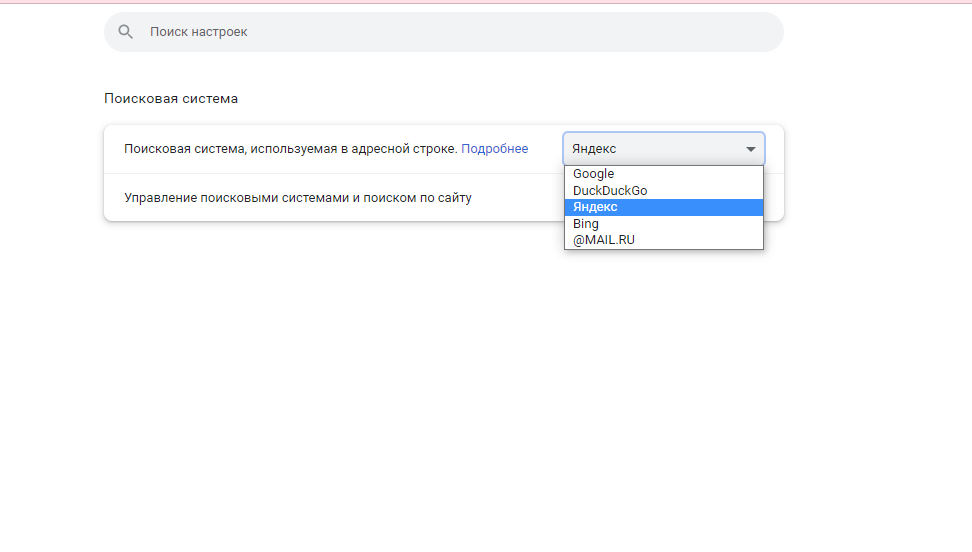Select the highlighted Яндекс option
Image resolution: width=972 pixels, height=552 pixels.
[595, 207]
